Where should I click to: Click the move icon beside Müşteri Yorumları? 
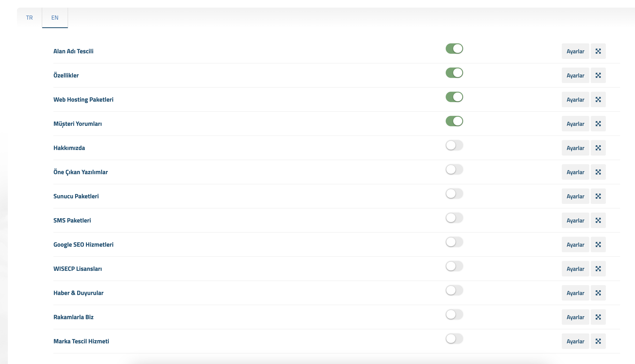tap(598, 124)
